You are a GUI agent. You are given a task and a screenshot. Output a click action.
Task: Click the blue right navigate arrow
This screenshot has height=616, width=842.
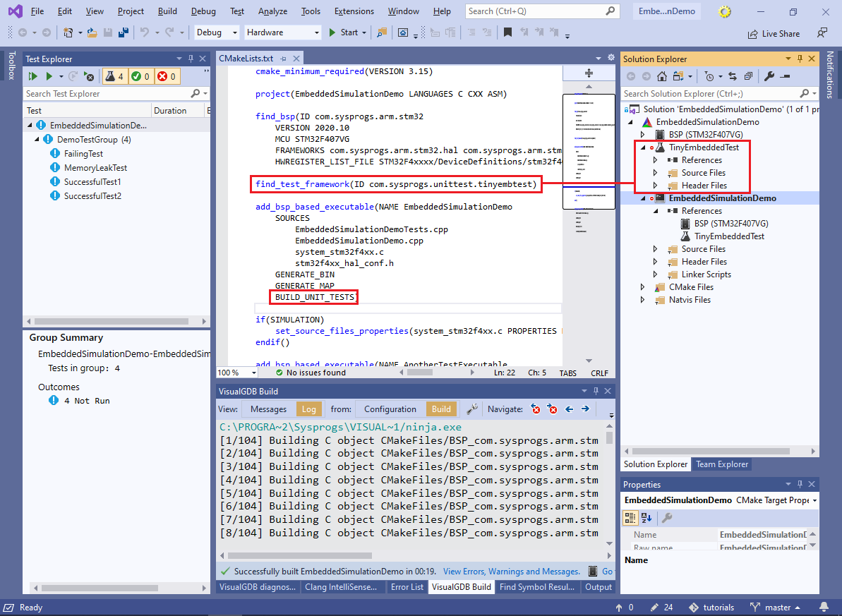point(585,409)
